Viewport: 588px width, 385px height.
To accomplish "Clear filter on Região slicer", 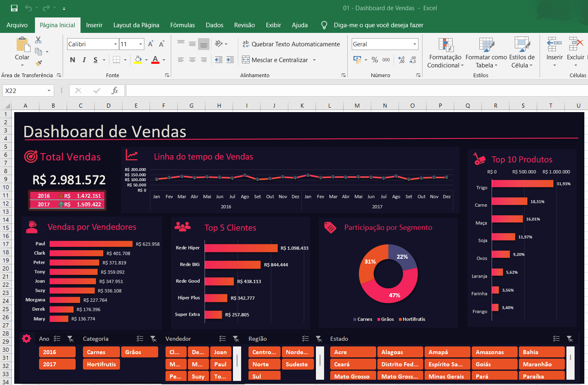I will tap(319, 339).
